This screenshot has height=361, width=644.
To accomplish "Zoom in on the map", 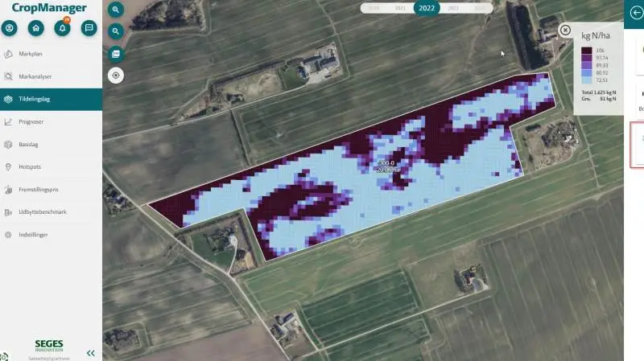I will [116, 10].
